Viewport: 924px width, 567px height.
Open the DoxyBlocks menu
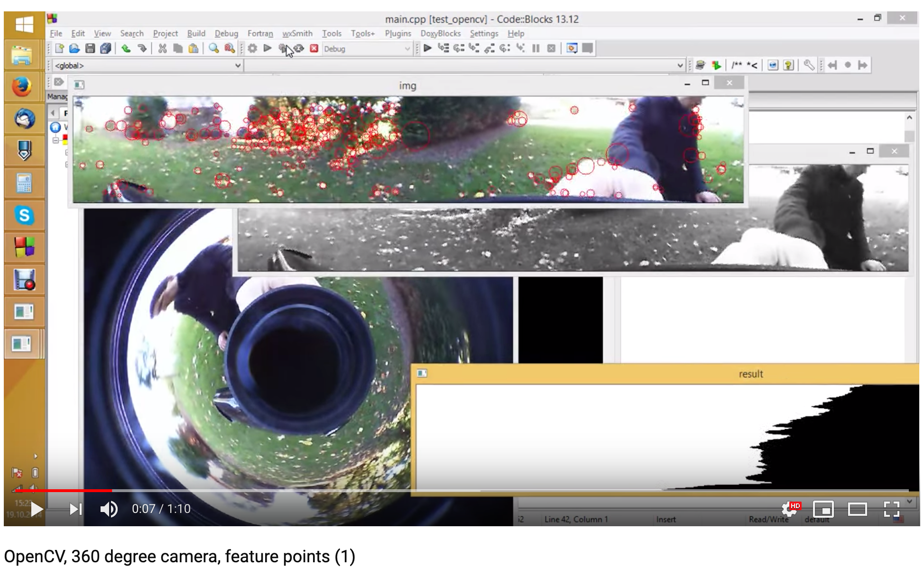[441, 33]
